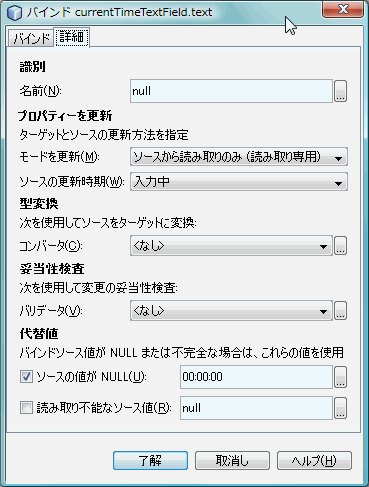The height and width of the screenshot is (487, 369).
Task: Enable the 読み取り不能なソース値 checkbox
Action: pyautogui.click(x=26, y=408)
